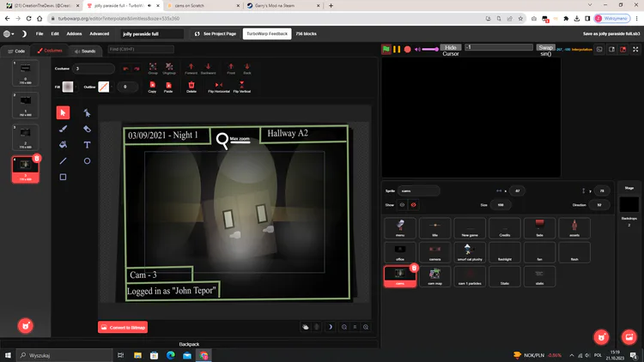This screenshot has height=362, width=644.
Task: Click the Find (Ctrl+F) search box
Action: pos(141,49)
